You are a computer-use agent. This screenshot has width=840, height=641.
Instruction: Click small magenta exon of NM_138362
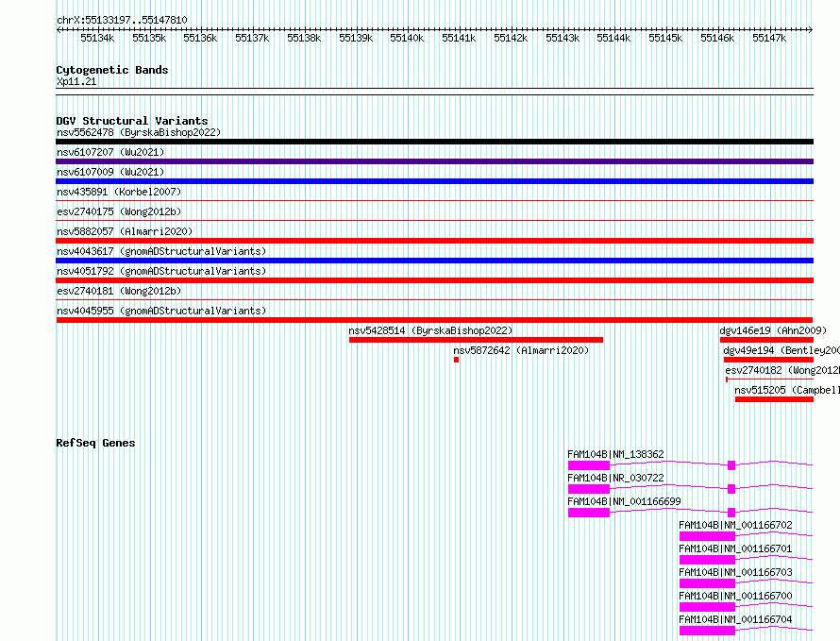(x=731, y=465)
